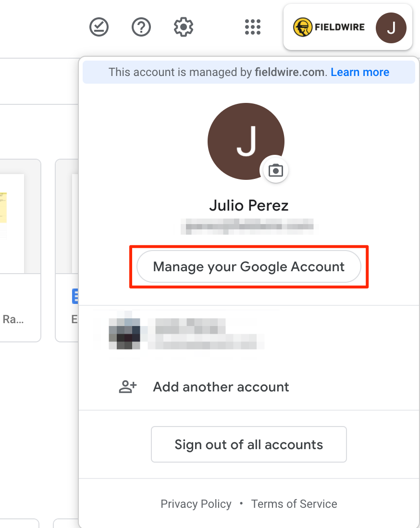Open the Privacy Policy link

[196, 504]
